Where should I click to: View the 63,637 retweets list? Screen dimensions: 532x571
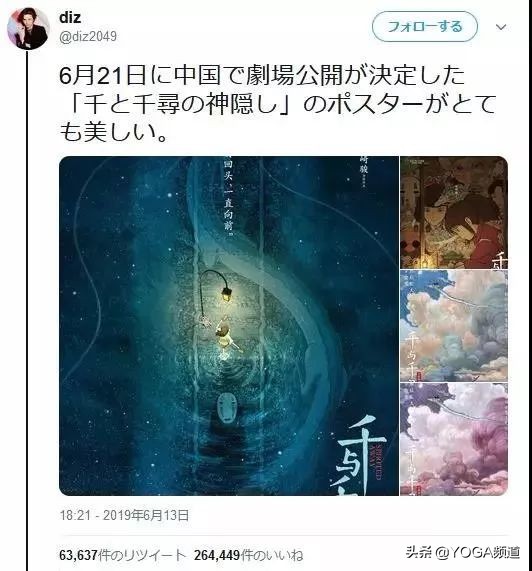123,555
